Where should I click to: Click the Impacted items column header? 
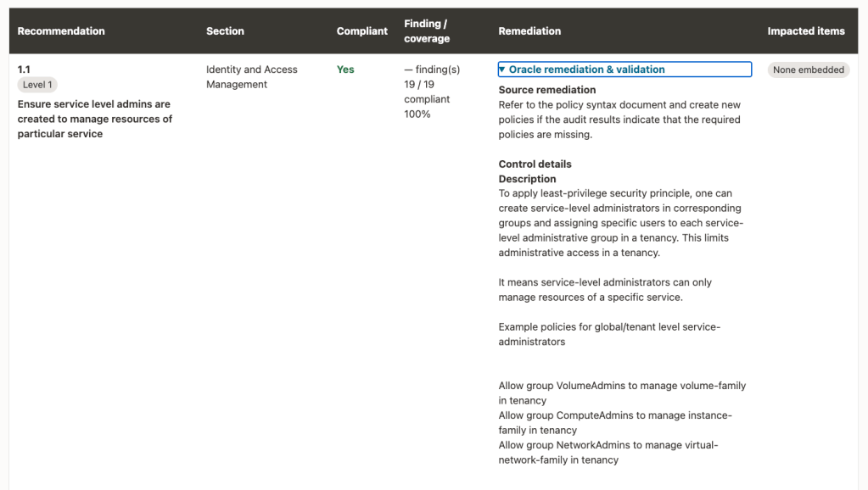click(806, 31)
